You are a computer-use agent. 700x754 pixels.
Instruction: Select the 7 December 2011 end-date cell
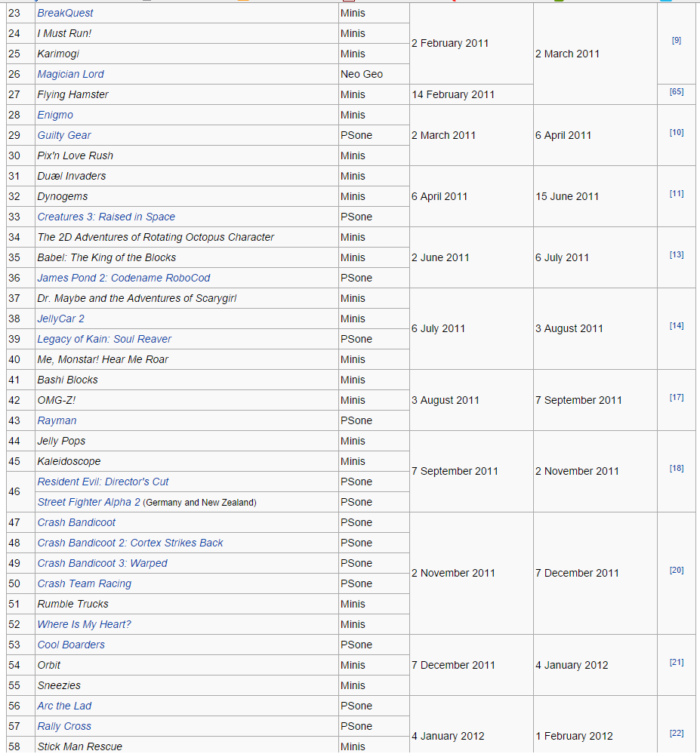point(595,573)
